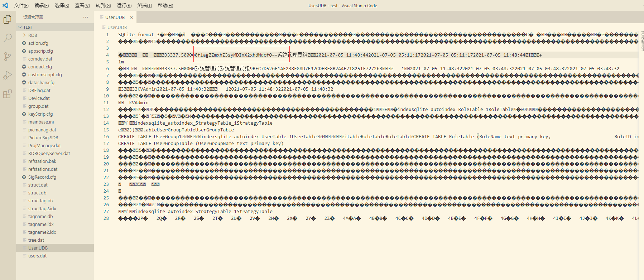Click the gear icon beside keyScrip.cfg

[24, 114]
